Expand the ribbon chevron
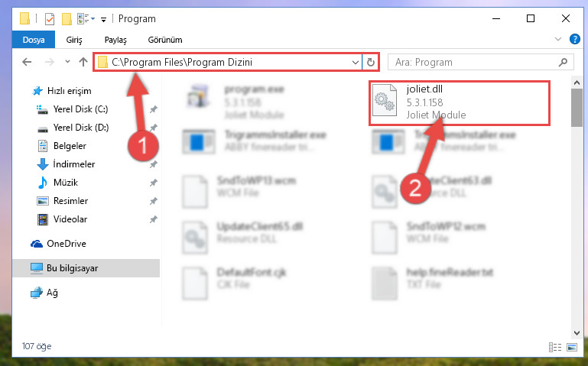The width and height of the screenshot is (588, 366). 558,39
